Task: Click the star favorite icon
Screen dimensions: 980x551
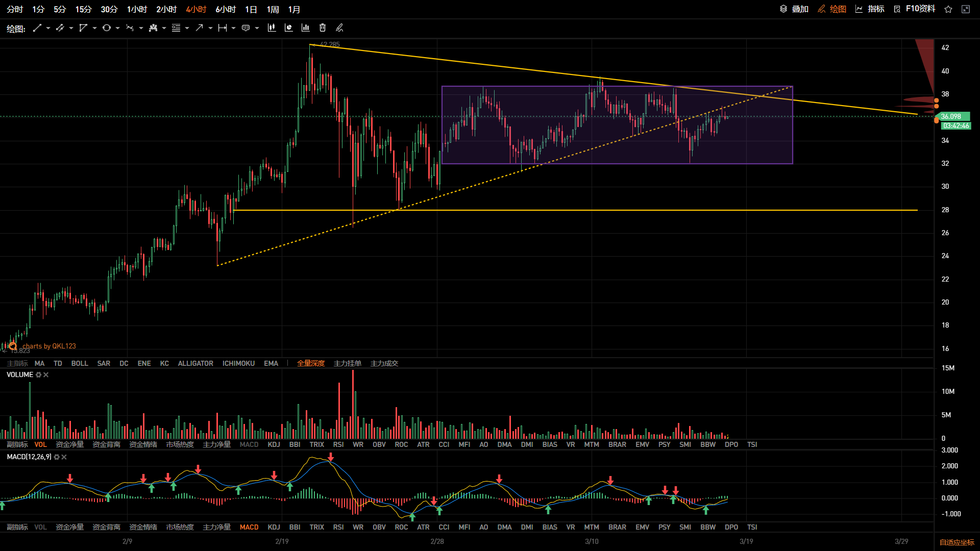Action: 948,9
